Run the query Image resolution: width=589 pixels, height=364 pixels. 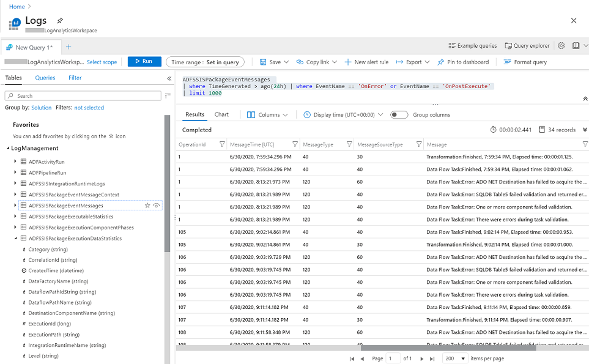[145, 62]
